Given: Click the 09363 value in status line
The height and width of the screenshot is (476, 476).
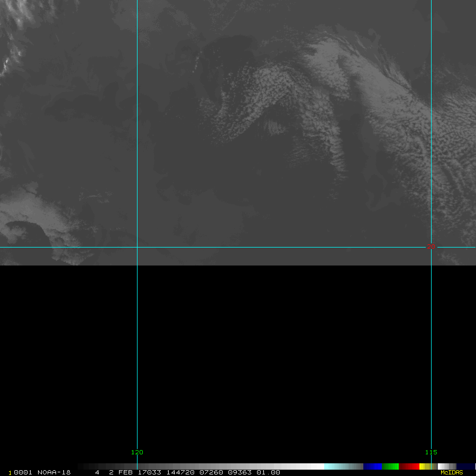Looking at the screenshot, I should [x=240, y=472].
